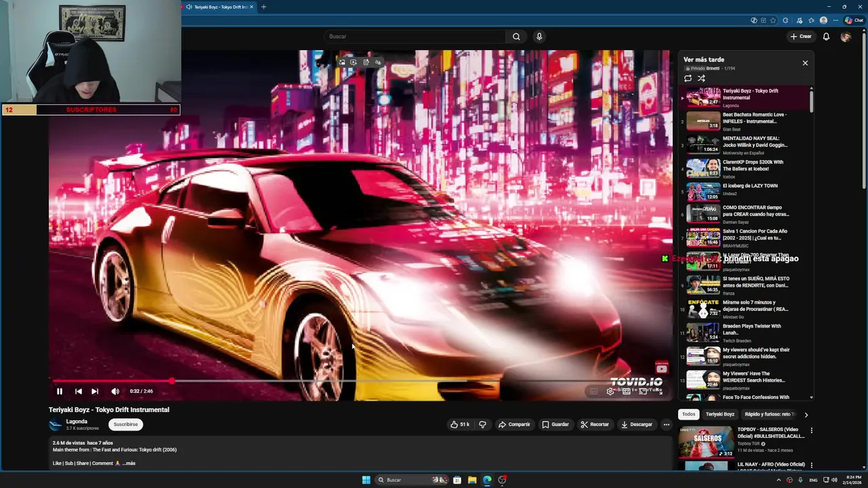The height and width of the screenshot is (488, 868).
Task: Open browser Settings and more ellipsis
Action: [x=835, y=20]
